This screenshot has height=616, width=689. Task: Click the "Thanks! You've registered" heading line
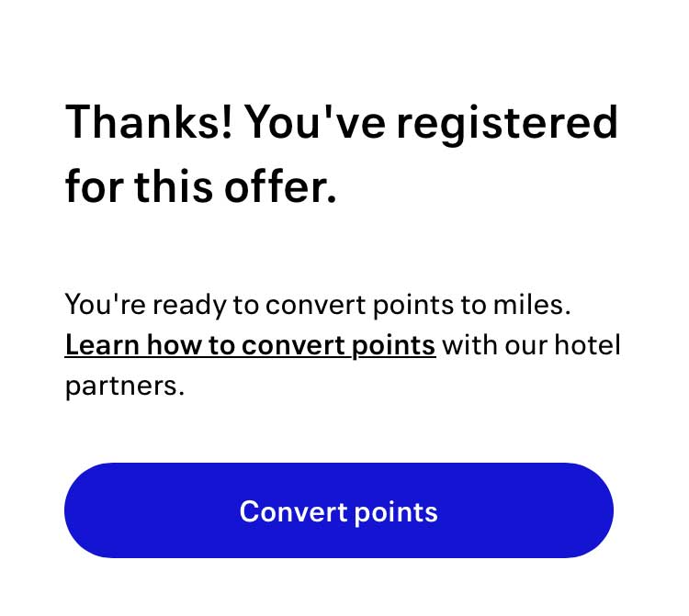[x=341, y=123]
